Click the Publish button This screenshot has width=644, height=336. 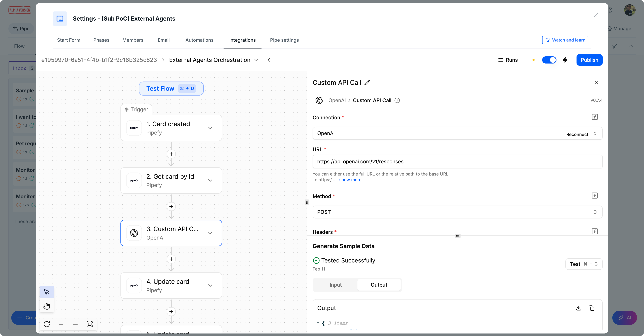(x=589, y=60)
